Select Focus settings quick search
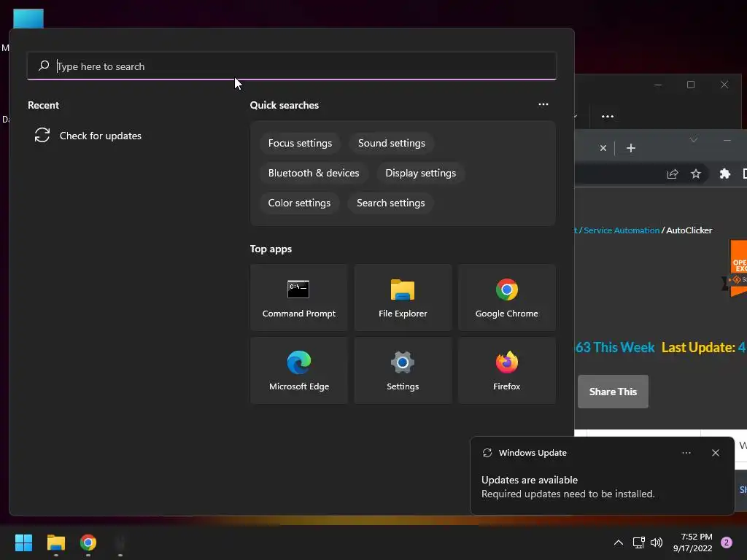The image size is (747, 560). (x=300, y=144)
